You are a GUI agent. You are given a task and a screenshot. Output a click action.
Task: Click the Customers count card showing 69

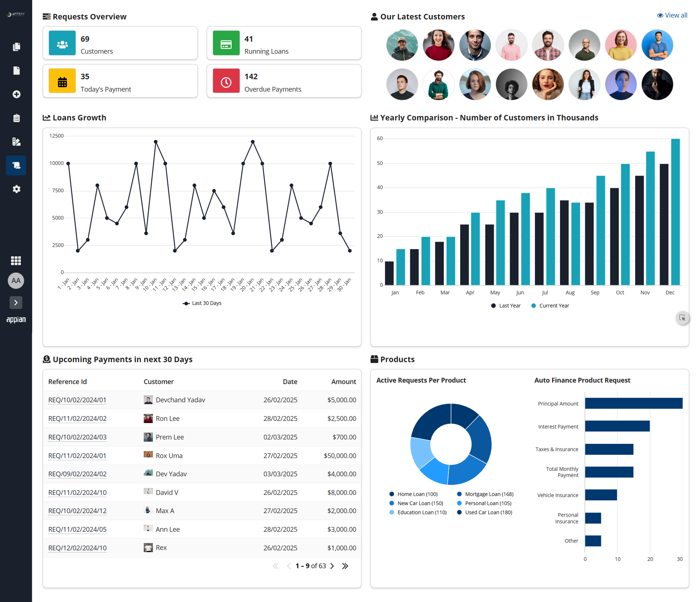(120, 43)
